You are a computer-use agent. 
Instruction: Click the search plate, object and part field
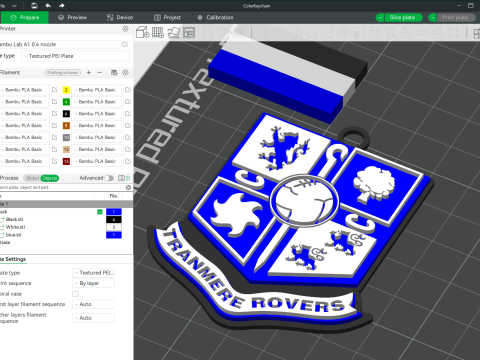pos(62,187)
